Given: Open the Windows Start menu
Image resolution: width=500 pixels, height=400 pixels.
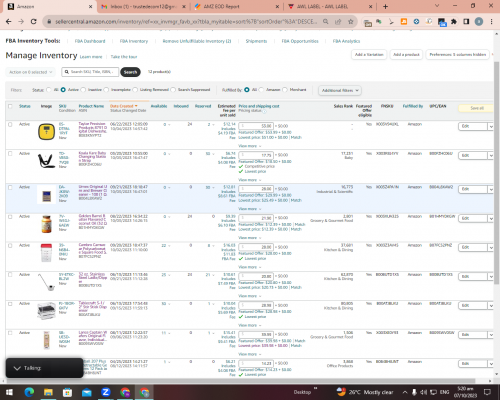Looking at the screenshot, I should (9, 392).
